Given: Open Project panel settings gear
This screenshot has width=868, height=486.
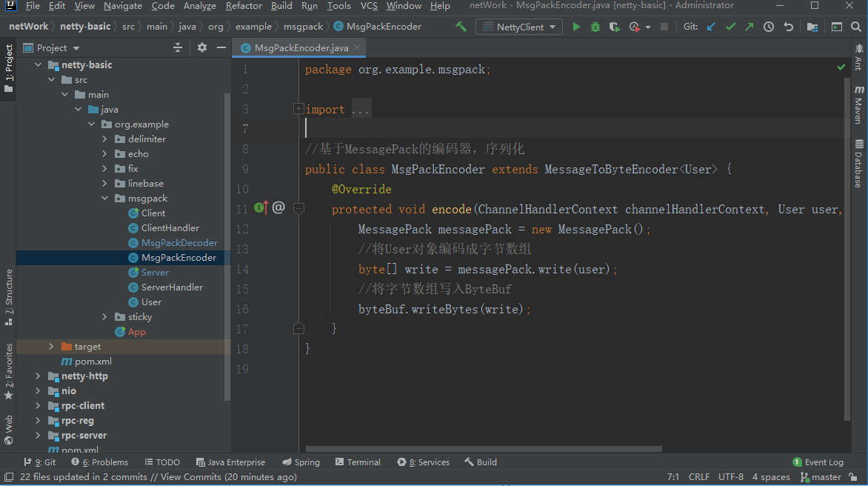Looking at the screenshot, I should [x=202, y=47].
